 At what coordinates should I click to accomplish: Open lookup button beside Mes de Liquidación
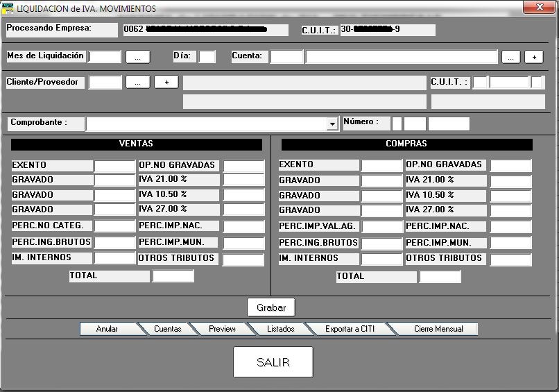pos(137,57)
